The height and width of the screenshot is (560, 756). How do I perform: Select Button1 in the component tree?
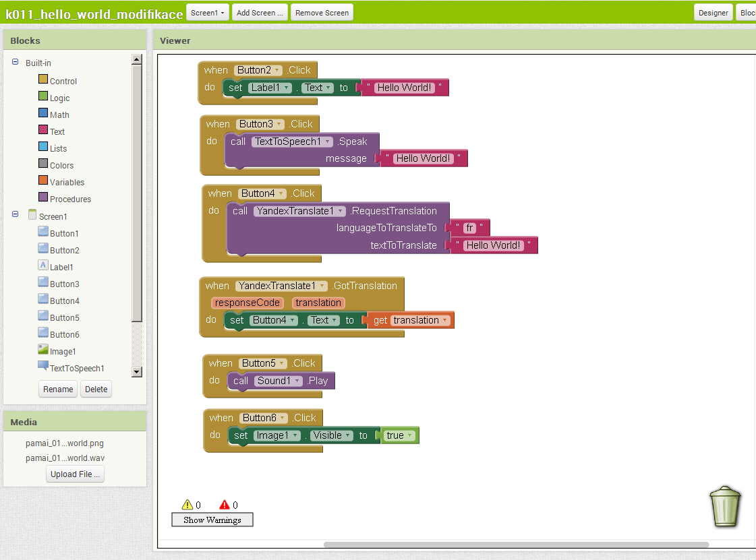coord(64,233)
